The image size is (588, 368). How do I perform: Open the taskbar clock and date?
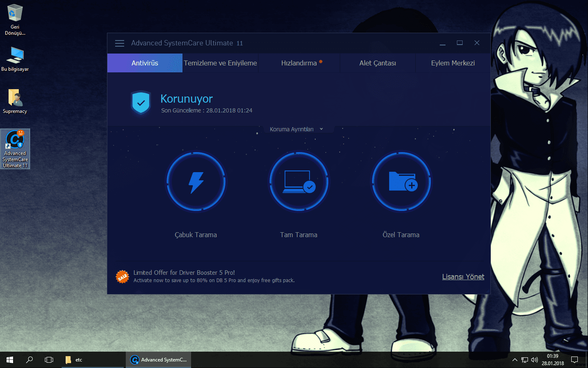[553, 360]
